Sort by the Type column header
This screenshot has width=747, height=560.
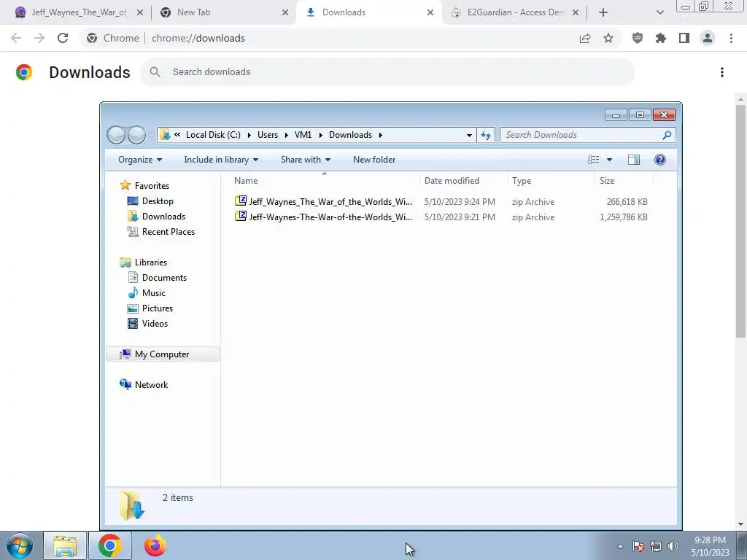551,181
